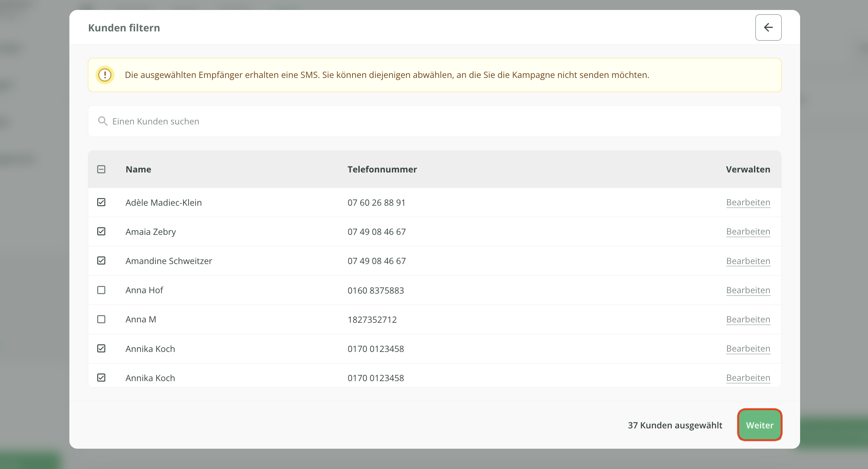Click the search magnifier icon
This screenshot has height=469, width=868.
(x=103, y=121)
